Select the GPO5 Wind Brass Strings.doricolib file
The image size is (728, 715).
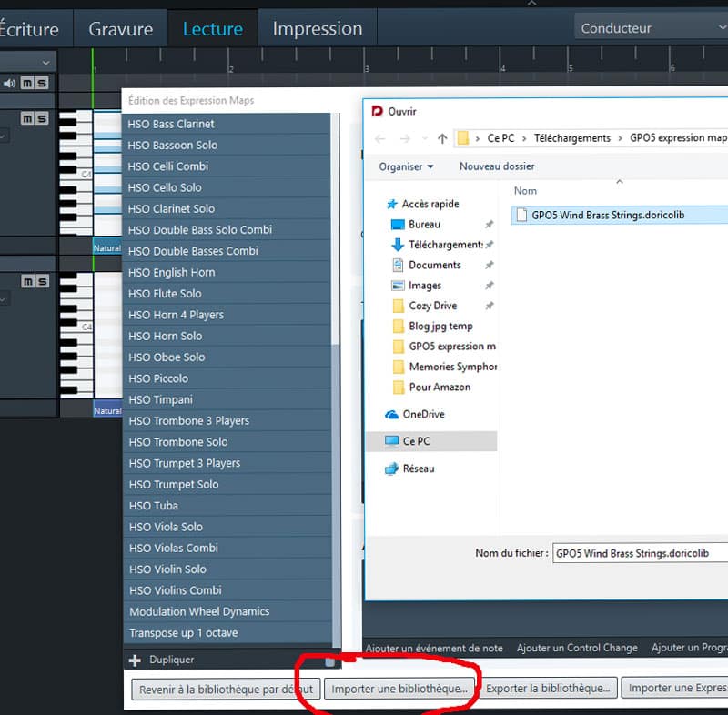(x=607, y=215)
